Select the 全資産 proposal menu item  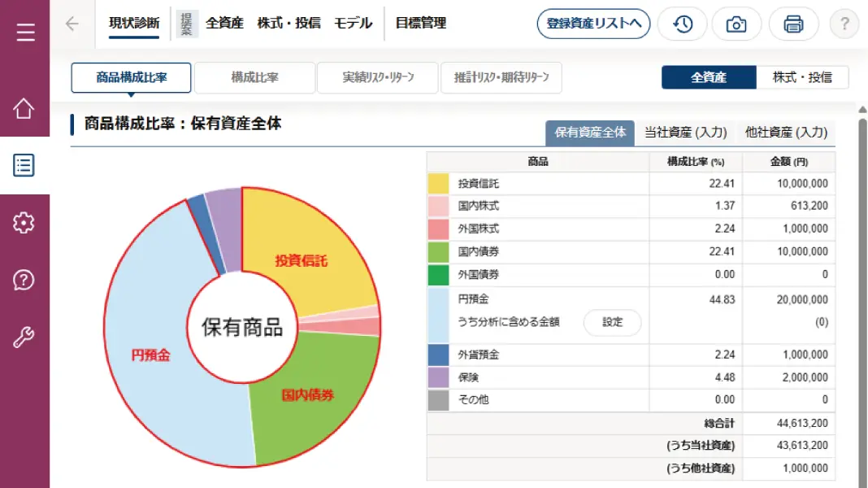[224, 24]
